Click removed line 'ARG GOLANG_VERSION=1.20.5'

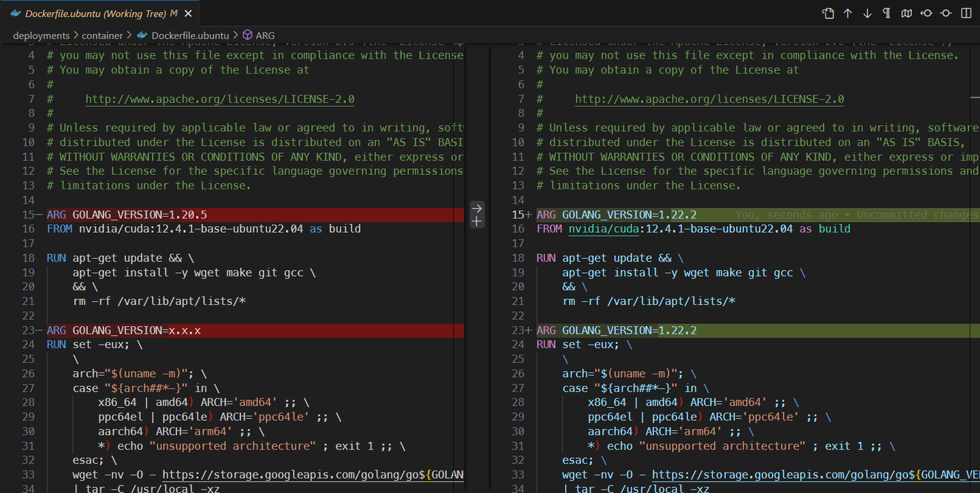click(255, 214)
